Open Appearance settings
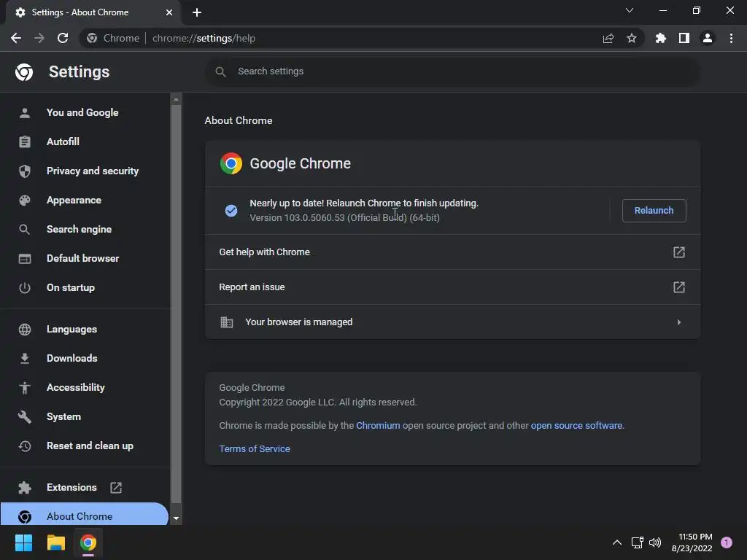 point(85,200)
